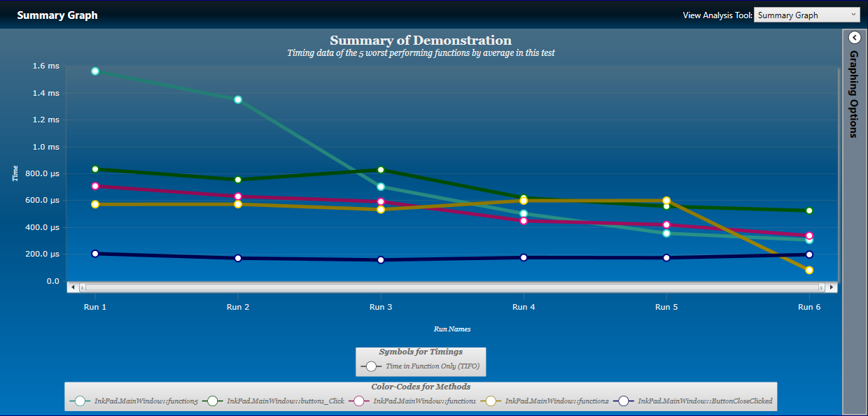Click the Run Names axis title
The height and width of the screenshot is (416, 868).
coord(452,329)
